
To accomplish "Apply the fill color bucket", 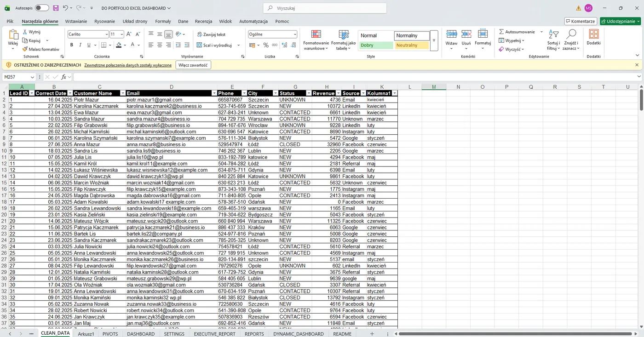I will point(119,45).
